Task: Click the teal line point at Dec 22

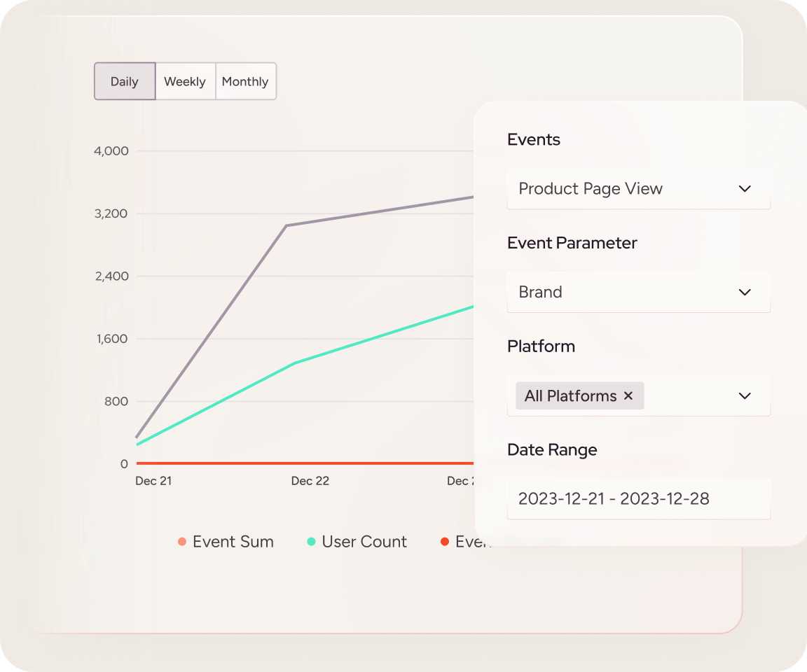Action: (x=296, y=363)
